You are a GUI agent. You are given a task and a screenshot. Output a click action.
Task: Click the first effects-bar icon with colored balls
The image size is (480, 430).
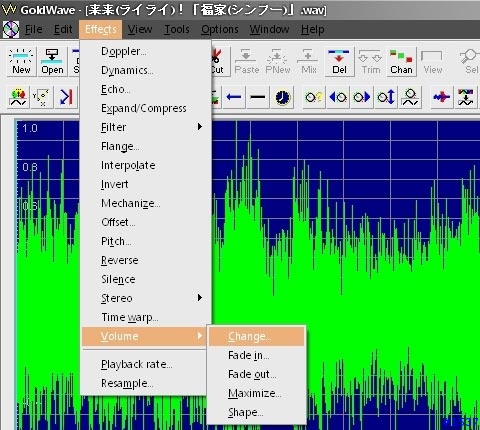click(x=18, y=97)
